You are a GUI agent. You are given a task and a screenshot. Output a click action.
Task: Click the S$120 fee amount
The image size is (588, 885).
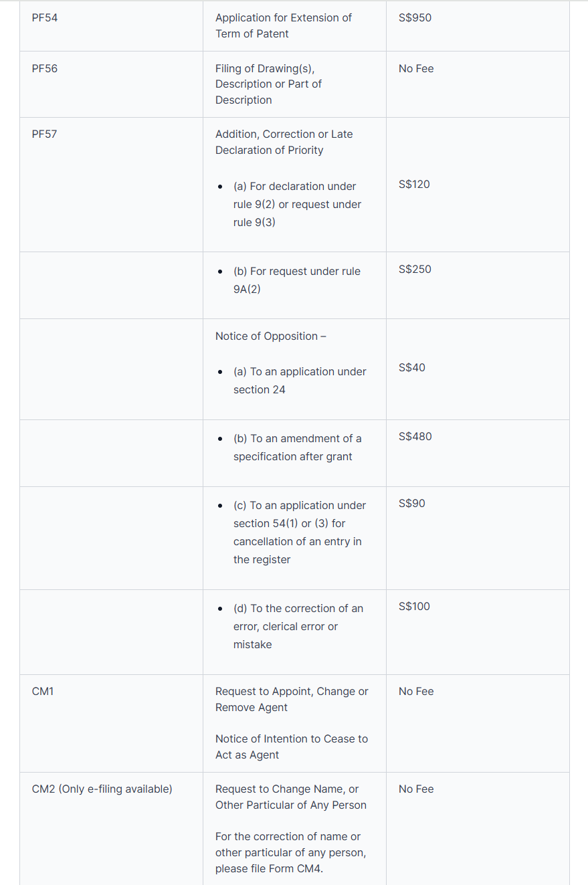(x=414, y=185)
